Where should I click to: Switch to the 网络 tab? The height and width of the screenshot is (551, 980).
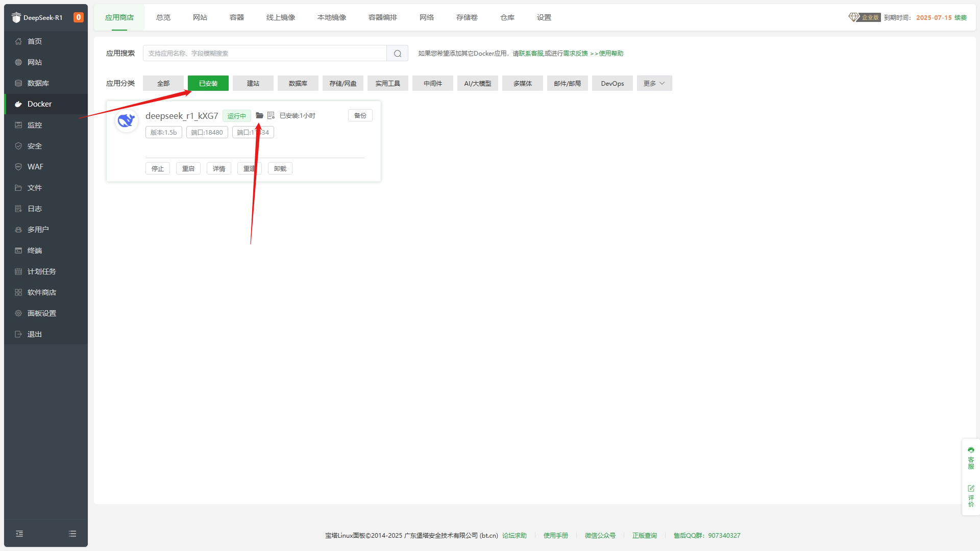tap(427, 17)
